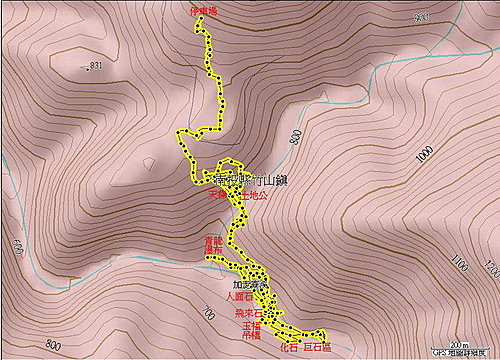This screenshot has width=500, height=360.
Task: Click the red 停車場 label at the trail start
Action: 203,12
